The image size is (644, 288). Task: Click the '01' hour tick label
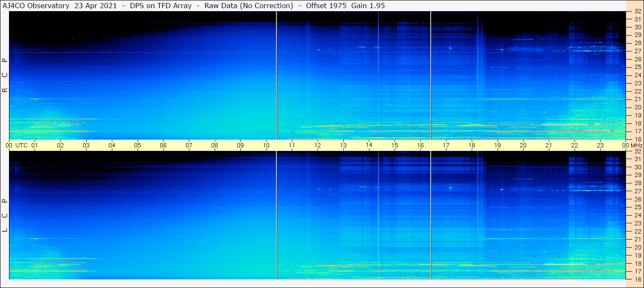(x=35, y=145)
